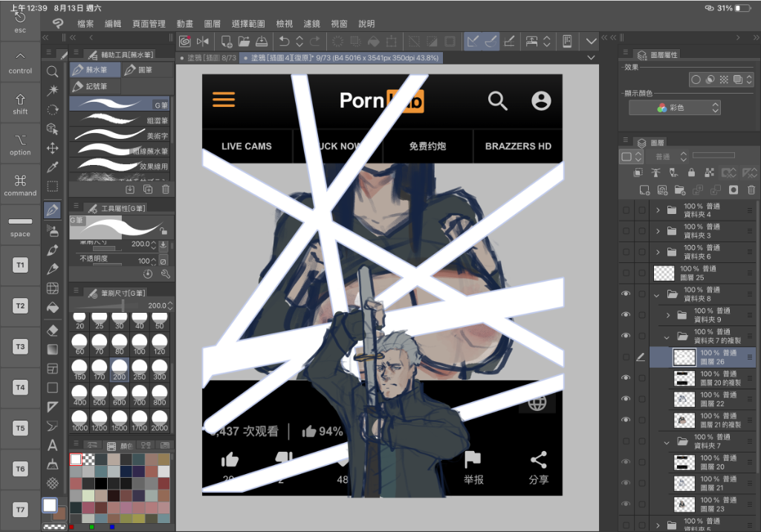Open the 圖層 menu
Screen dimensions: 761x532
[x=212, y=24]
